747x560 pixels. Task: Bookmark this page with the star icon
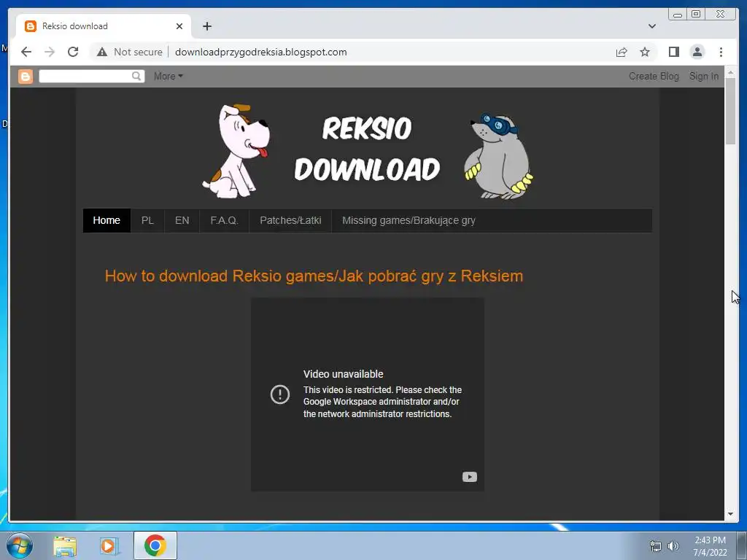pyautogui.click(x=645, y=52)
